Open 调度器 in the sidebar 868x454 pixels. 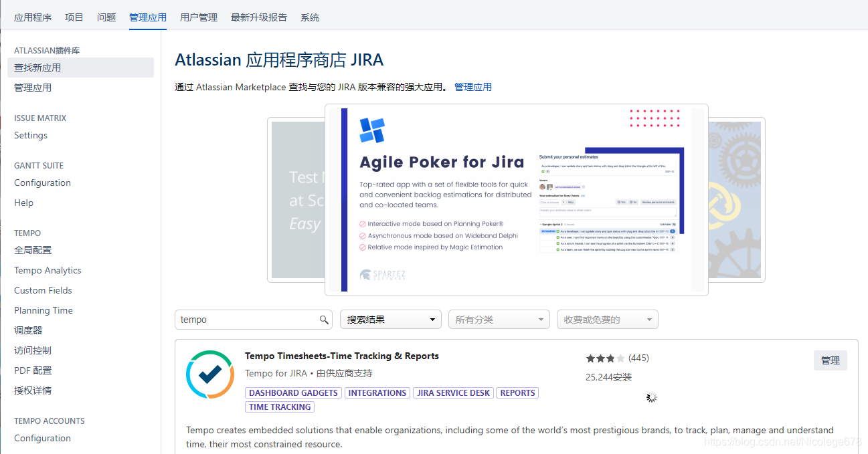[28, 330]
